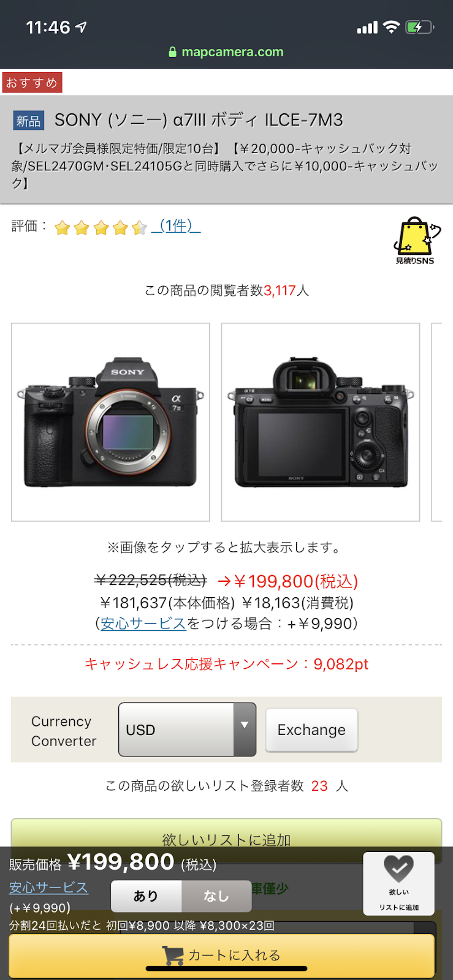Tap the shopping cart icon
Viewport: 453px width, 980px height.
click(x=173, y=956)
